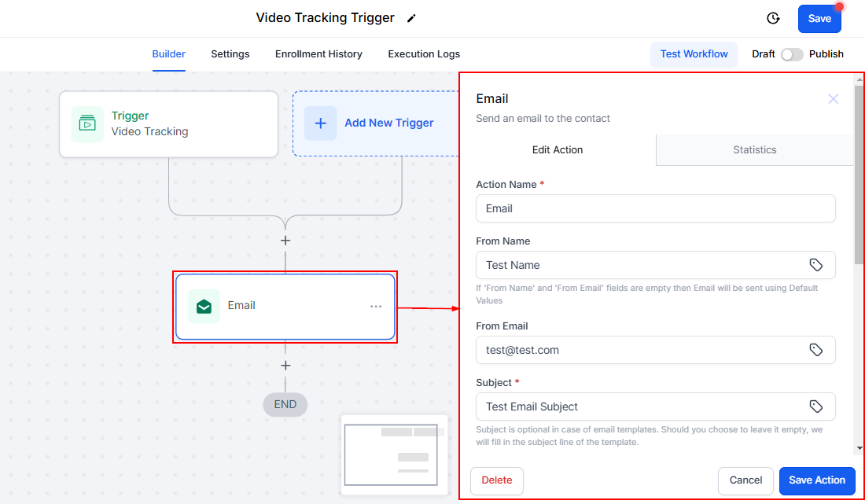Click the pencil icon to rename workflow
This screenshot has height=504, width=865.
click(411, 18)
